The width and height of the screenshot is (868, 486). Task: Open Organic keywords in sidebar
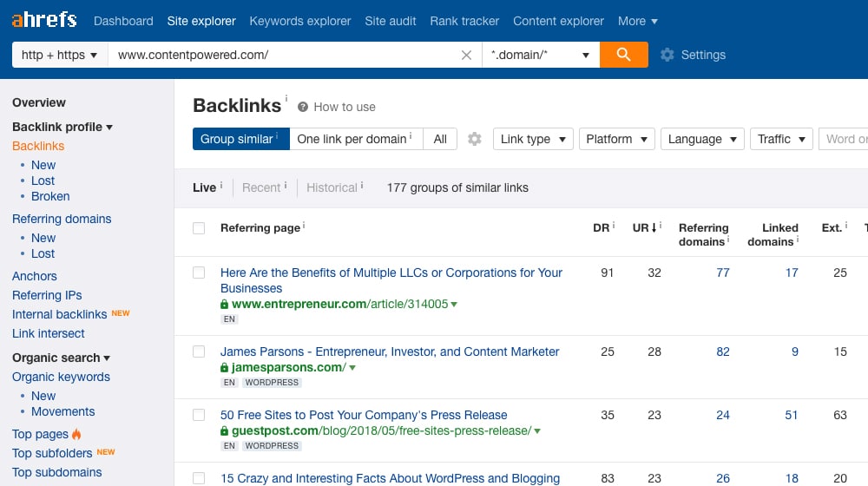click(x=61, y=377)
